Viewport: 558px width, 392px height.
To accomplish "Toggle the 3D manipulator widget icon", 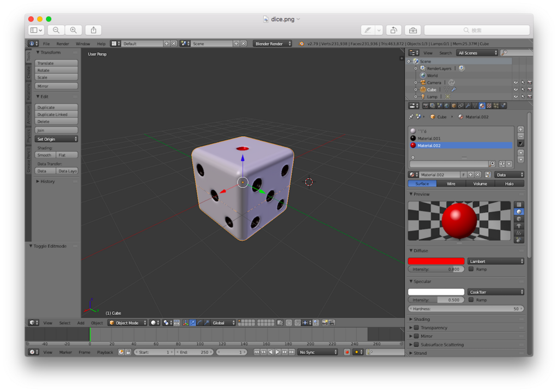I will 185,323.
